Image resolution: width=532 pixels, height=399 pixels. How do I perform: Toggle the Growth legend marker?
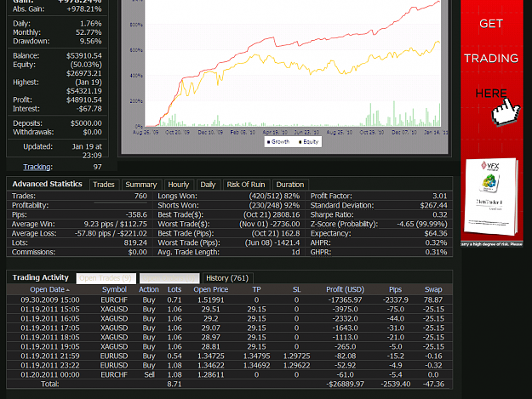pyautogui.click(x=269, y=142)
